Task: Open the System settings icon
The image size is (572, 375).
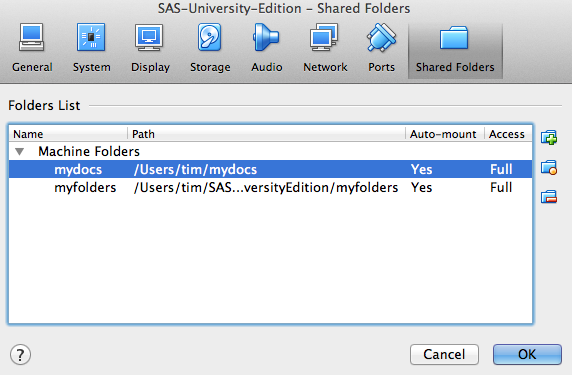Action: coord(91,47)
